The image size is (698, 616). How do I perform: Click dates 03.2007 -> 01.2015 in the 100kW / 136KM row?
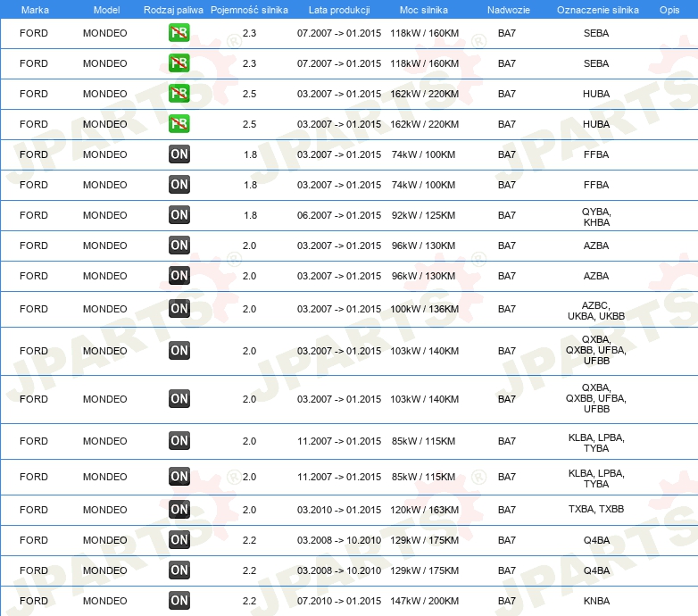pos(339,309)
